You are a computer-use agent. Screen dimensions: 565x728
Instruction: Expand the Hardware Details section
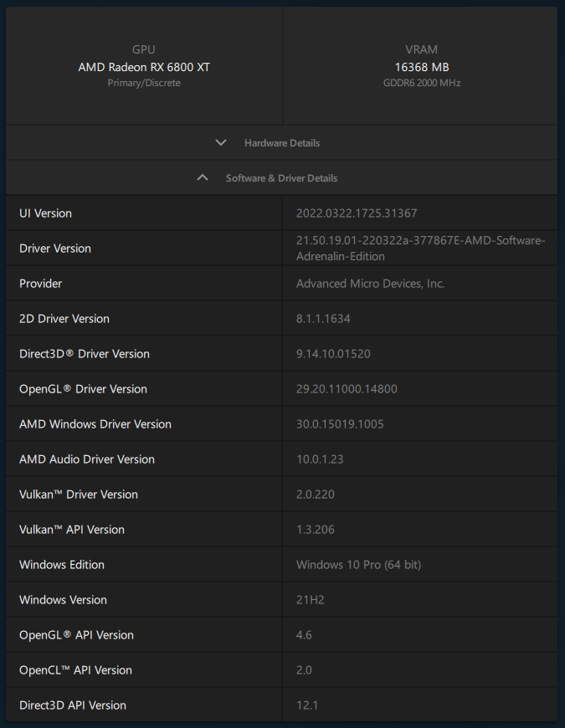point(281,143)
